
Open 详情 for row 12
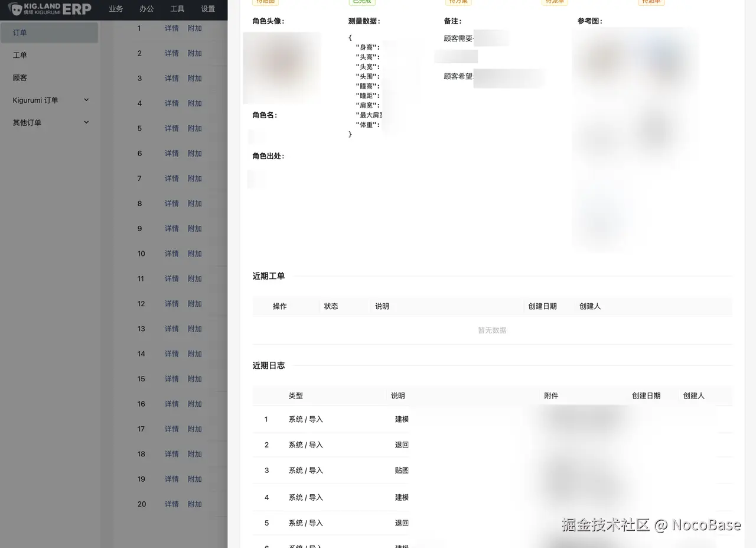tap(172, 303)
